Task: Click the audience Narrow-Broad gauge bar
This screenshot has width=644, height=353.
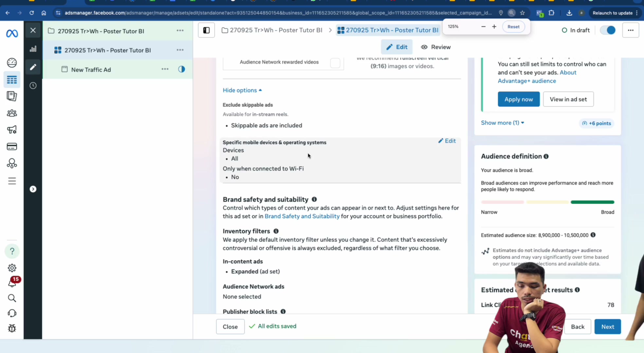Action: [547, 202]
